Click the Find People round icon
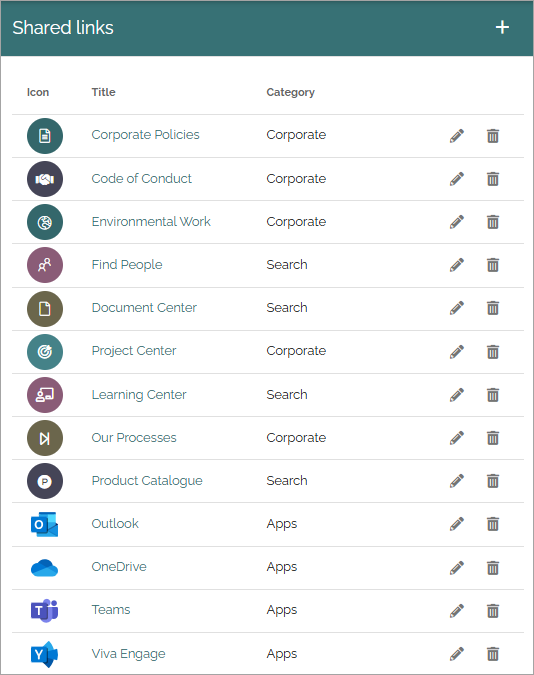 [x=45, y=265]
